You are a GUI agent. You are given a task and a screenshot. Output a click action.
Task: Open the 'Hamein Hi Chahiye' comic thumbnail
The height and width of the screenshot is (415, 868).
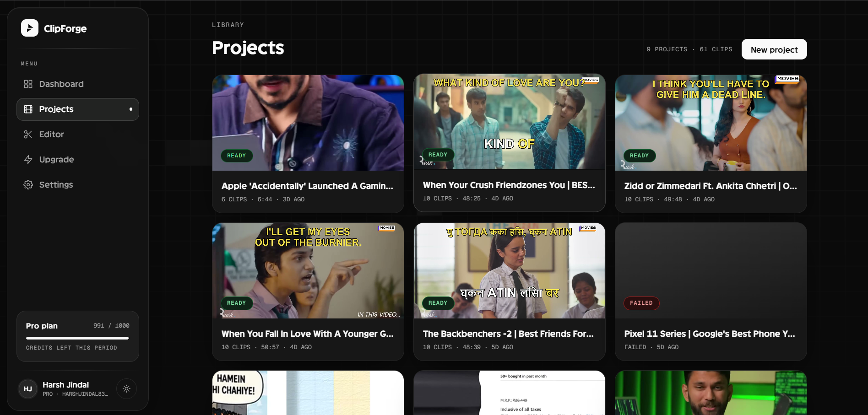coord(308,393)
